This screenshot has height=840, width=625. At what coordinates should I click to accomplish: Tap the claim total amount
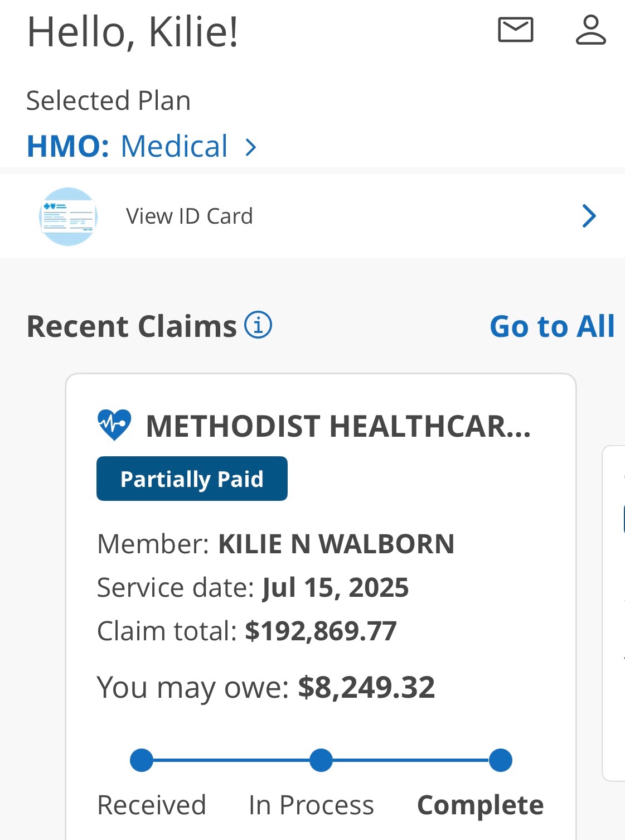(321, 631)
